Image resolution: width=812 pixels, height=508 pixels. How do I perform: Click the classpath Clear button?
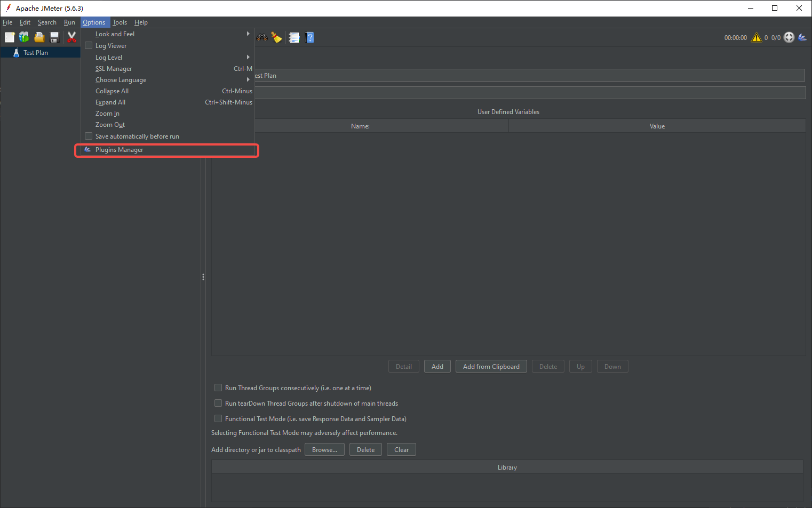401,449
